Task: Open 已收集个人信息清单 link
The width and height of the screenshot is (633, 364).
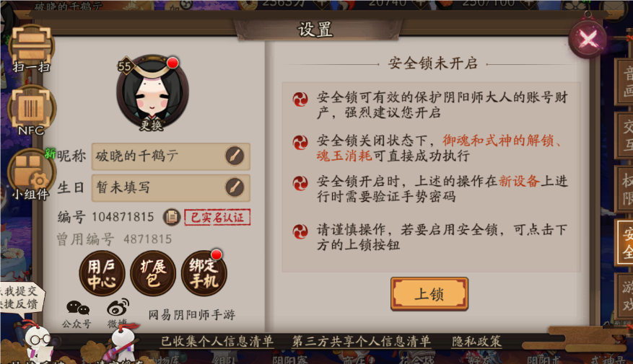Action: (217, 342)
